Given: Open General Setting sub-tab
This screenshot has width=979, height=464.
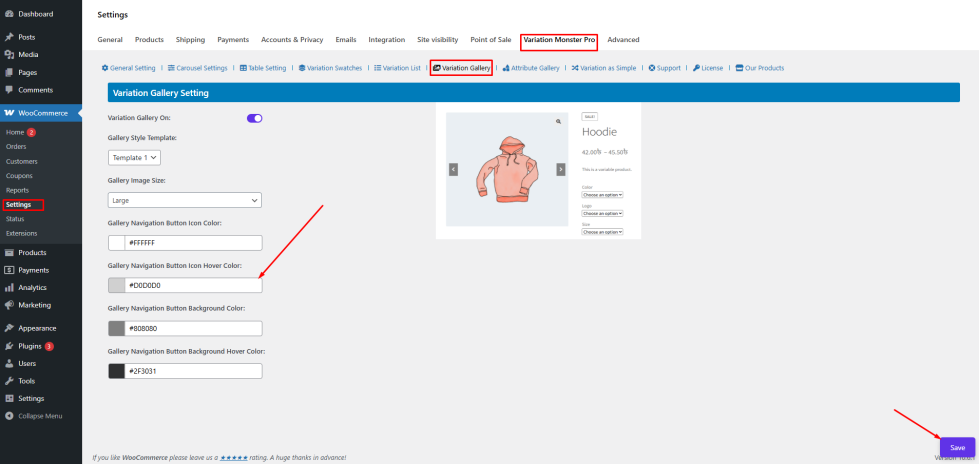Looking at the screenshot, I should point(129,68).
